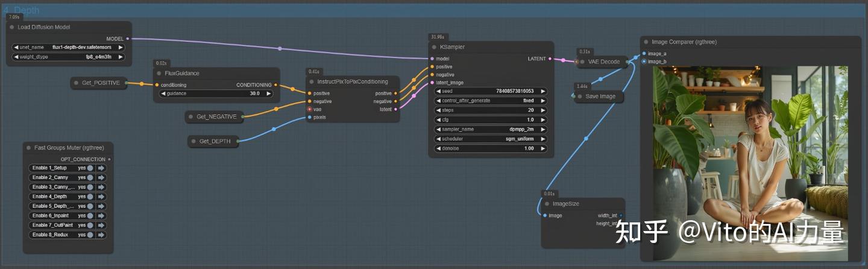
Task: Click the width_int output port on ImageSize
Action: tap(620, 215)
